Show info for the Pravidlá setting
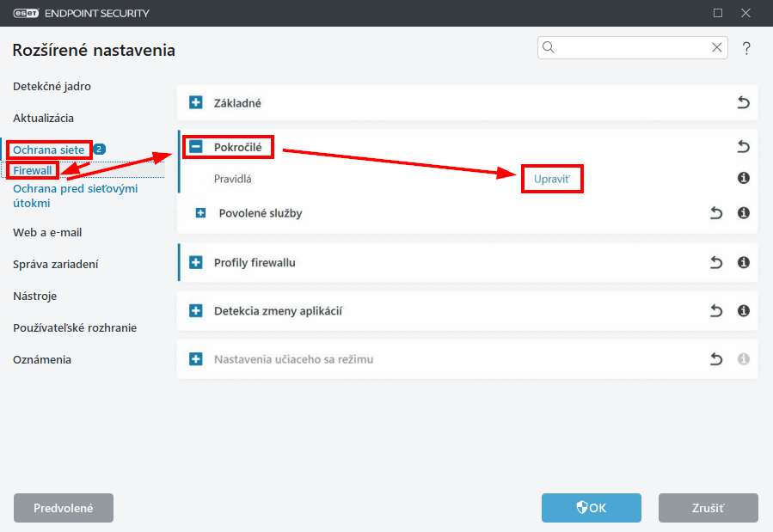The height and width of the screenshot is (532, 773). (744, 178)
